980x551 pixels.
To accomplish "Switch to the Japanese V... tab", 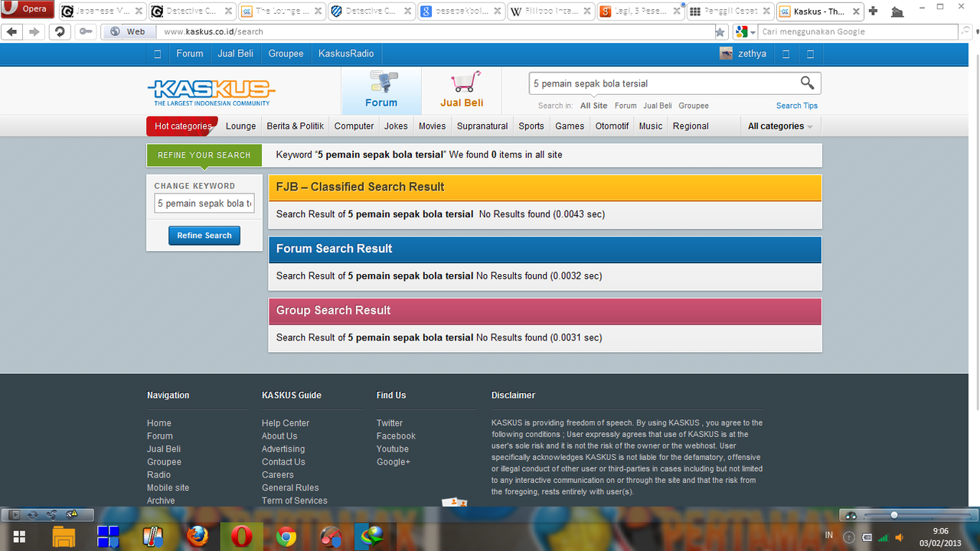I will pyautogui.click(x=103, y=11).
